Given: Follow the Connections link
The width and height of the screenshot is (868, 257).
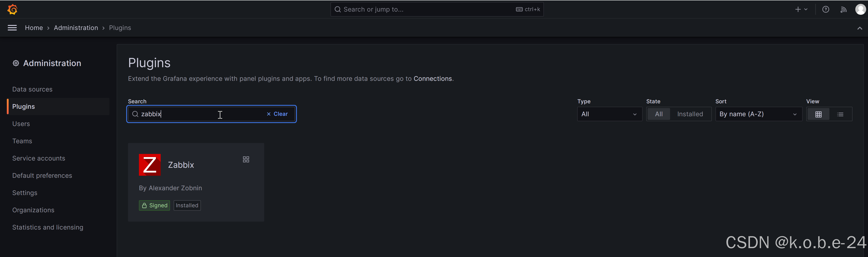Looking at the screenshot, I should pos(433,79).
